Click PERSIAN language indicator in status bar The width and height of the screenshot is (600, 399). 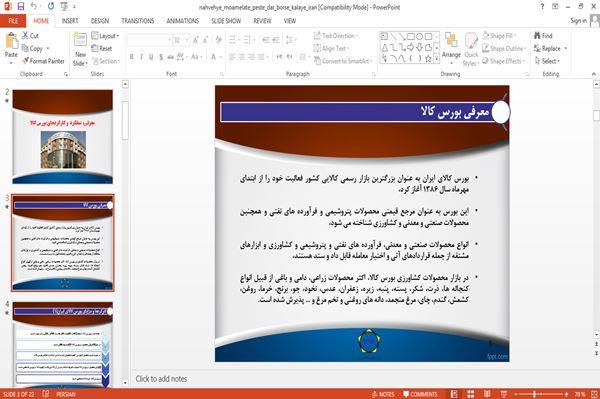point(66,394)
